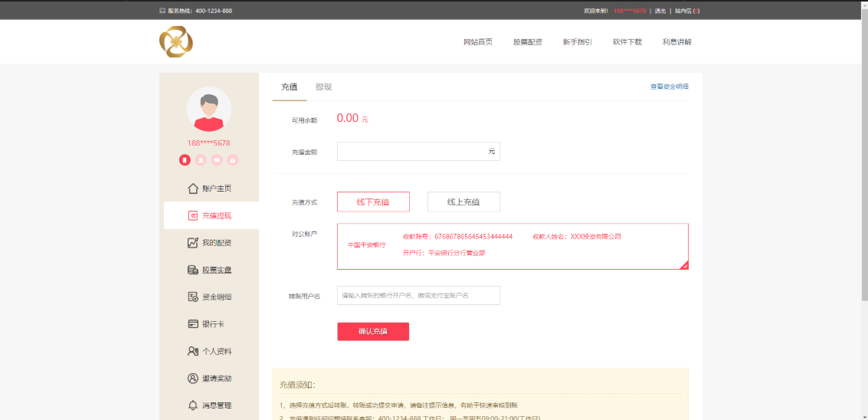Select the 中国平安银行 corporate account card
868x420 pixels.
point(513,247)
